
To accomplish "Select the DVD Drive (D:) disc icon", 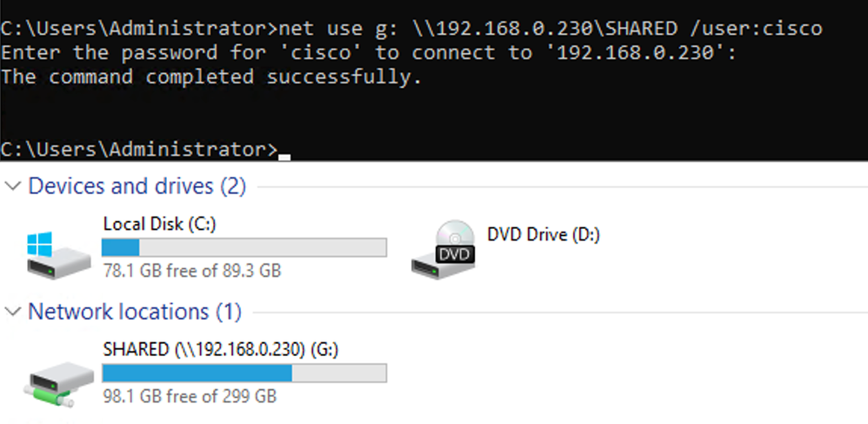I will coord(443,249).
